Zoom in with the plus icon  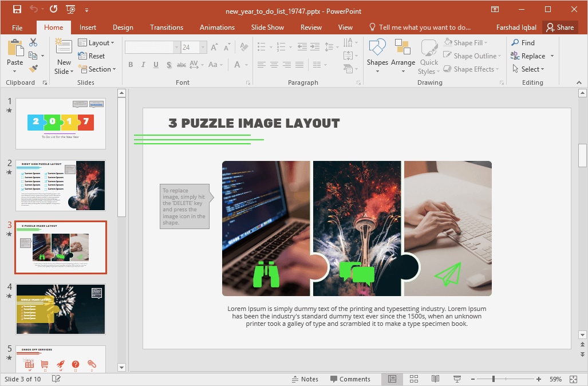click(x=539, y=379)
